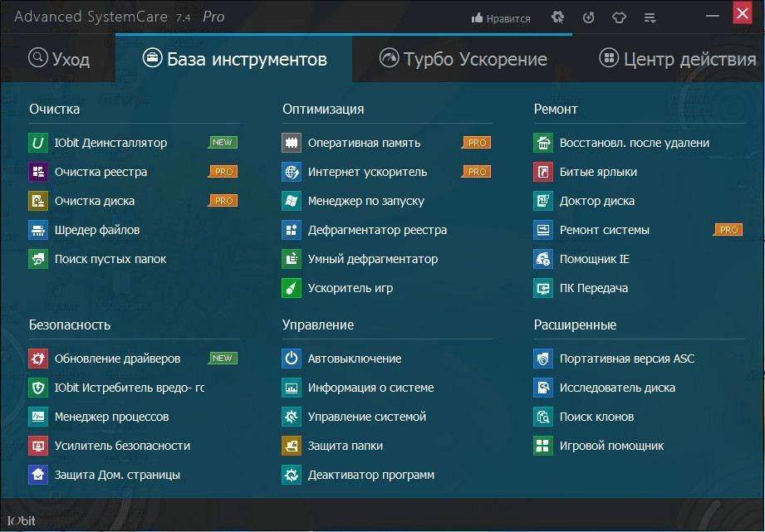Click the Управление системой icon
This screenshot has width=765, height=532.
point(292,417)
